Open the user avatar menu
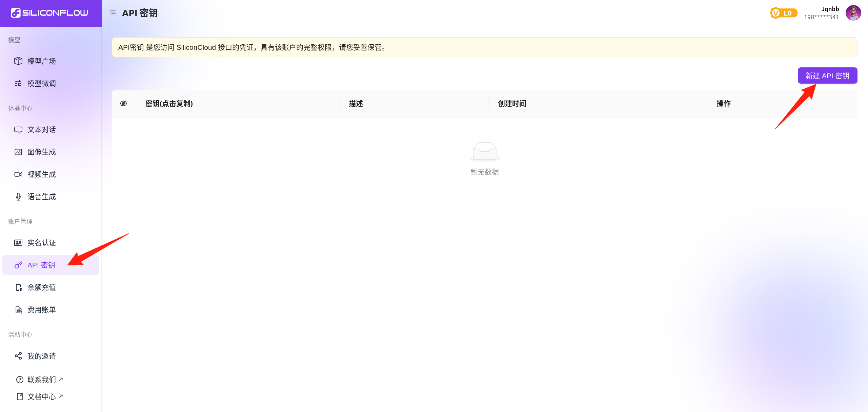868x412 pixels. tap(853, 13)
